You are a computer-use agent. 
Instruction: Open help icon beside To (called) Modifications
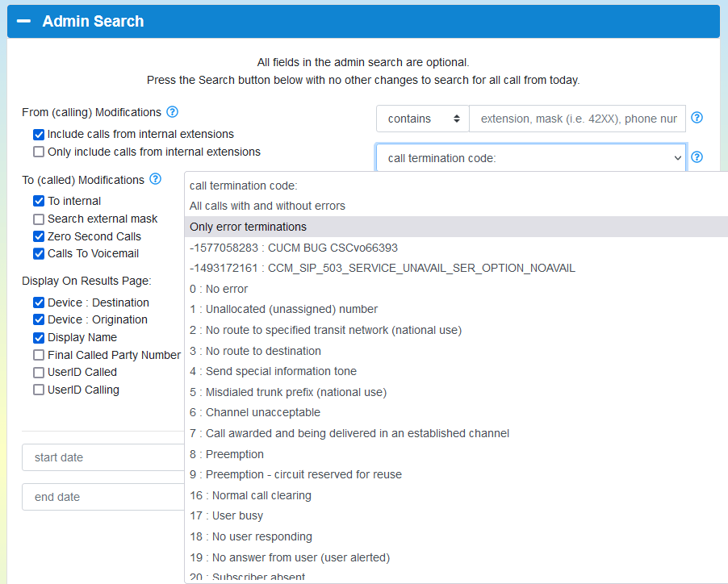point(156,179)
